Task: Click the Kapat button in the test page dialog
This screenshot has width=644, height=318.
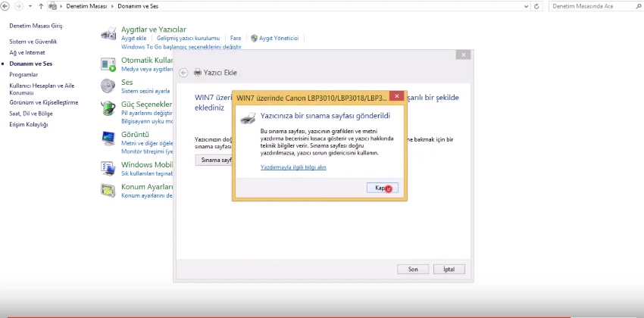Action: tap(382, 188)
